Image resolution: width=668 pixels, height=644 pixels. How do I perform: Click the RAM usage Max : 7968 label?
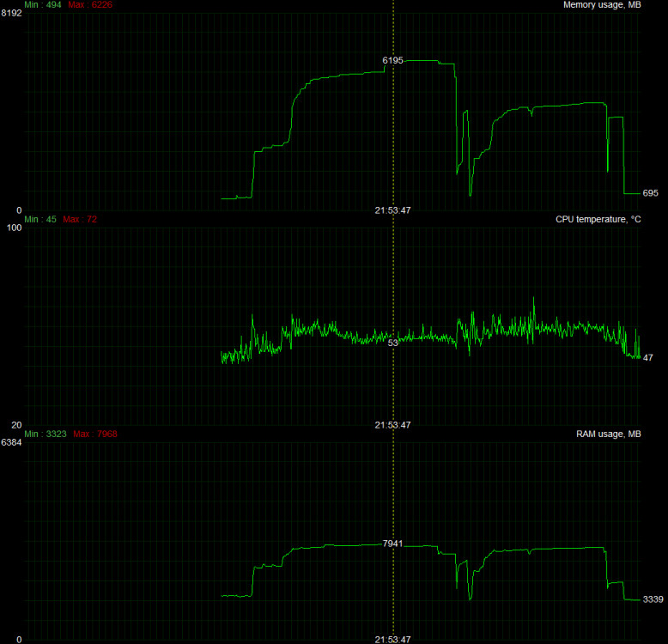pyautogui.click(x=95, y=434)
